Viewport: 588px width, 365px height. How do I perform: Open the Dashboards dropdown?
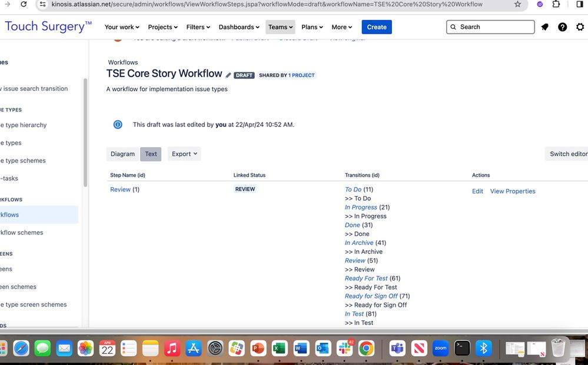pos(239,27)
